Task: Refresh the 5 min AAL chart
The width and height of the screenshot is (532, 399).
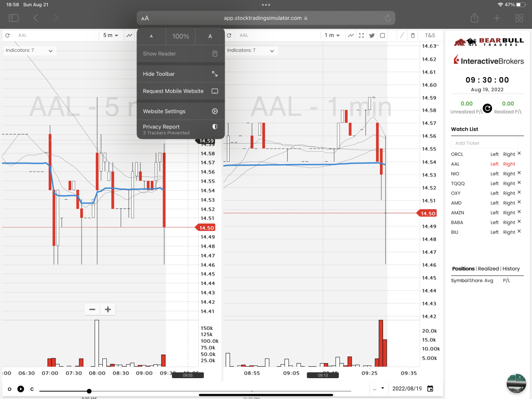Action: tap(8, 35)
